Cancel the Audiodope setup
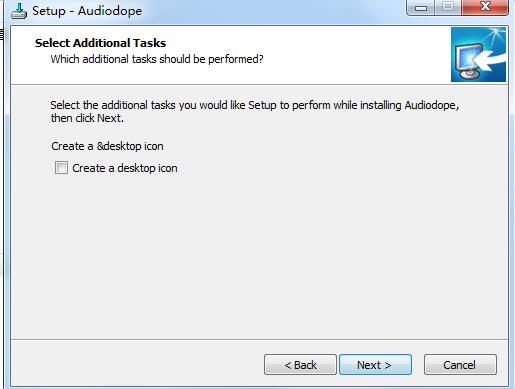Image resolution: width=515 pixels, height=389 pixels. point(460,365)
